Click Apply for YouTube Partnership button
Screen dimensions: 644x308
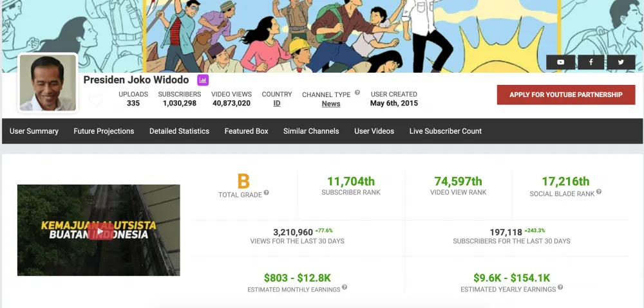pos(566,95)
